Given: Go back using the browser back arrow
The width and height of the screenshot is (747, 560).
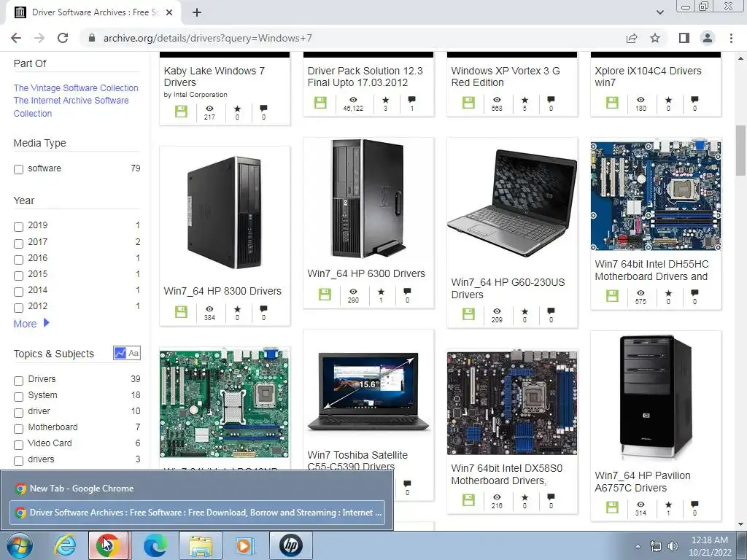Looking at the screenshot, I should click(16, 38).
